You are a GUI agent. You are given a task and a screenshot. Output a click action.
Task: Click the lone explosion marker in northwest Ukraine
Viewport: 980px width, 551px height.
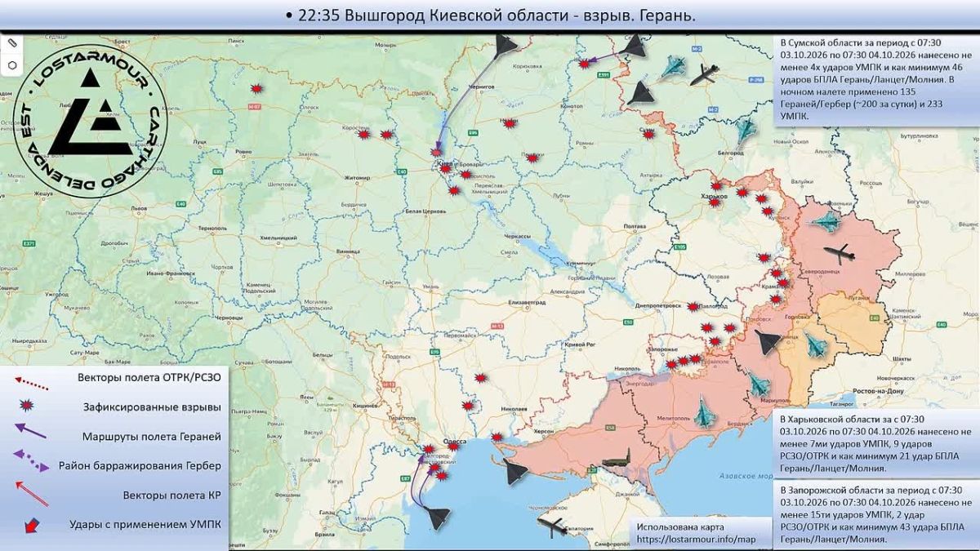258,88
